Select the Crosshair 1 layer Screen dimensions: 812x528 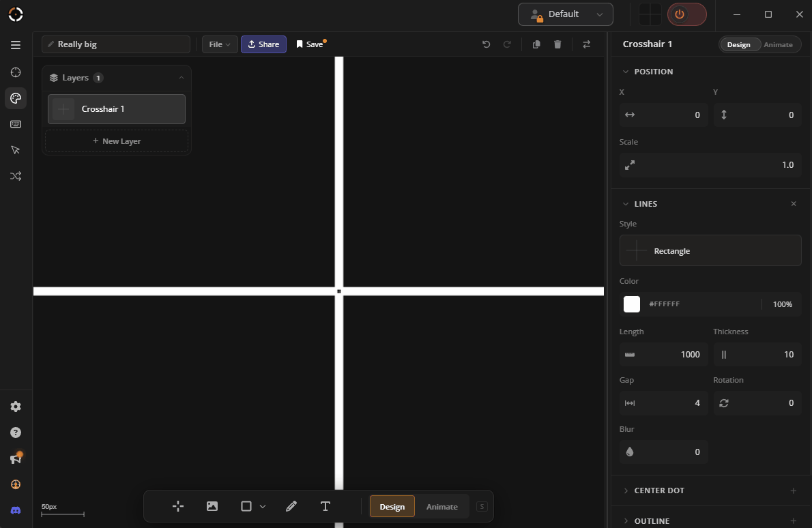point(117,108)
